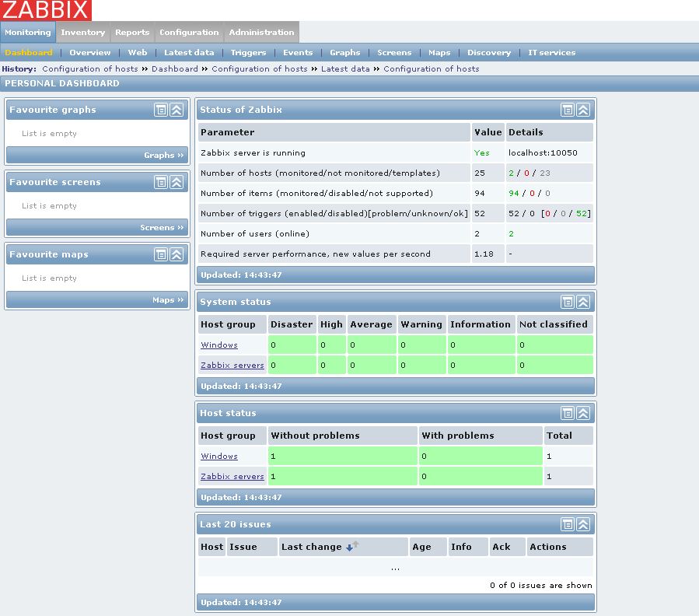The height and width of the screenshot is (616, 699).
Task: Click Windows Disaster cell in System status
Action: (292, 345)
